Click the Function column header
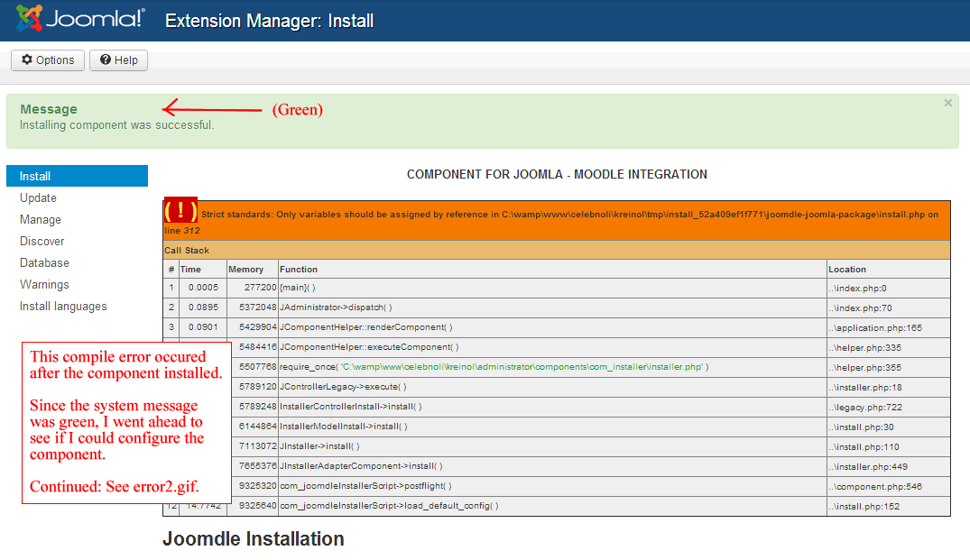Image resolution: width=970 pixels, height=560 pixels. [299, 269]
